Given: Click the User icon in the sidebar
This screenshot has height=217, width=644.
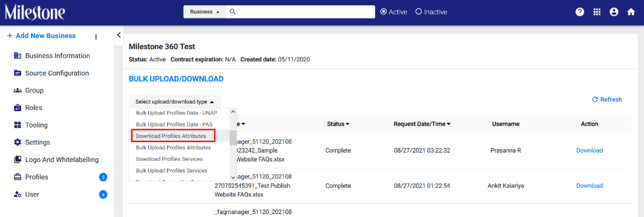Looking at the screenshot, I should (x=17, y=194).
